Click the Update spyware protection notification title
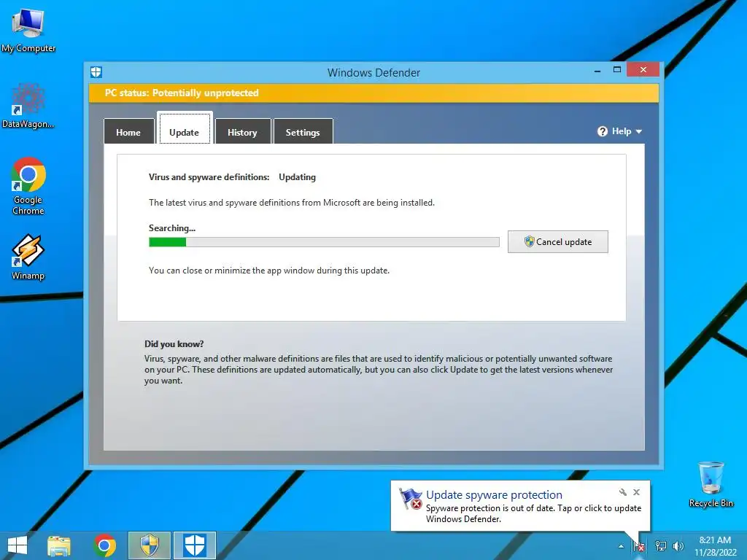Screen dimensions: 747x560 click(494, 495)
